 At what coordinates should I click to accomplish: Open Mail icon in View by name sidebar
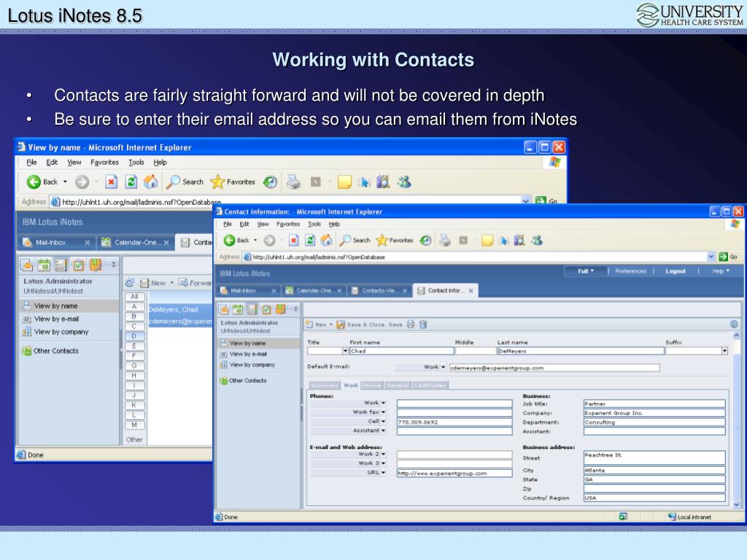pyautogui.click(x=27, y=265)
